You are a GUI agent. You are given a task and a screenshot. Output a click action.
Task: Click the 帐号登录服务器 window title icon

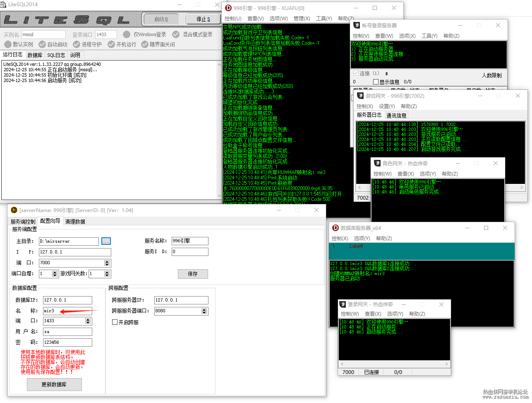tap(357, 25)
